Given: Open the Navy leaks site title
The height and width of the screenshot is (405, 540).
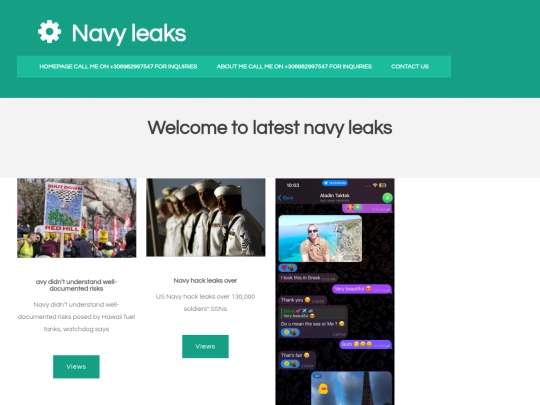Looking at the screenshot, I should 129,33.
